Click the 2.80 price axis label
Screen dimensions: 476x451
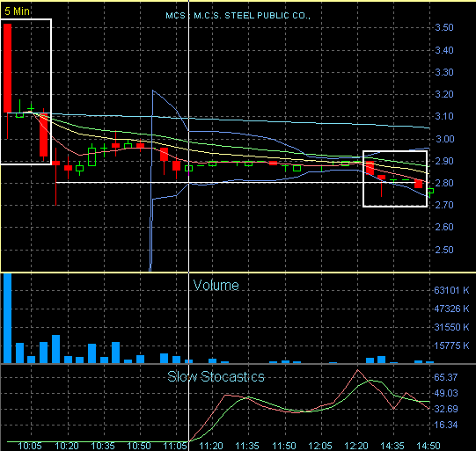click(444, 183)
